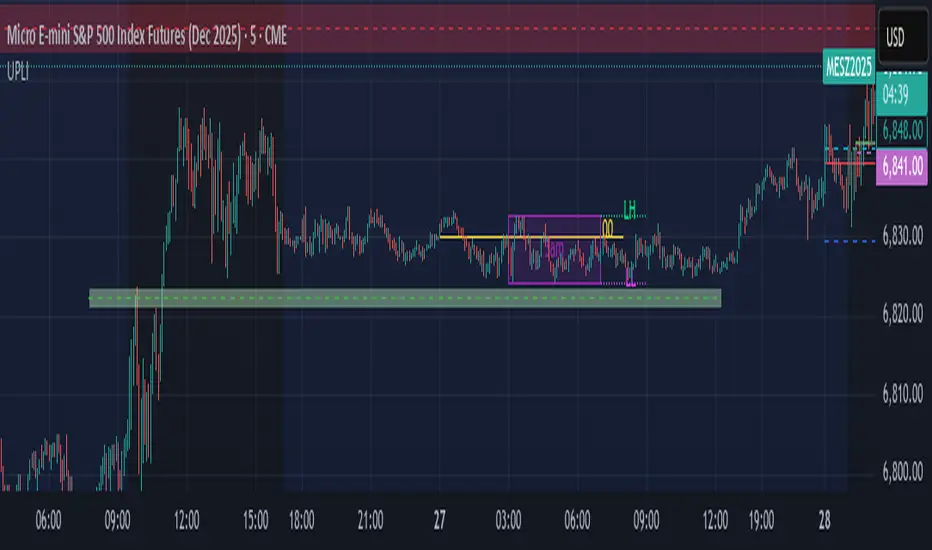Click the 19:00 time axis label
The image size is (932, 550).
[x=761, y=520]
